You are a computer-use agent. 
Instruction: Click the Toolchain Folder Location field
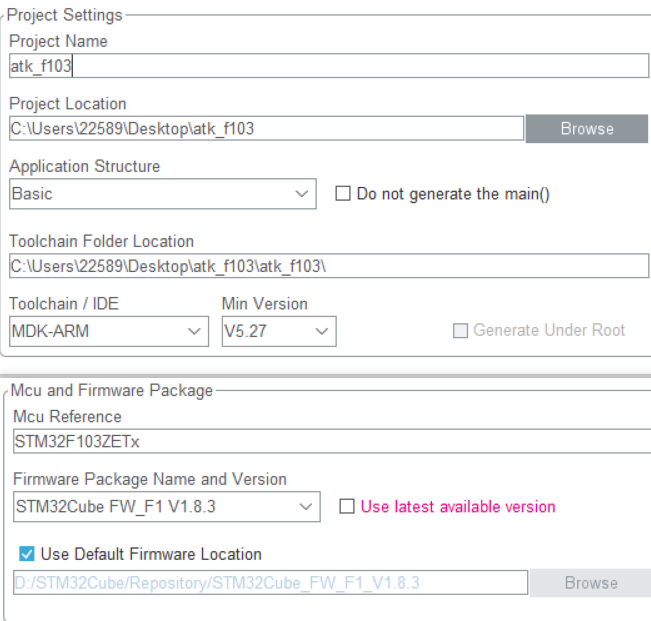point(329,266)
